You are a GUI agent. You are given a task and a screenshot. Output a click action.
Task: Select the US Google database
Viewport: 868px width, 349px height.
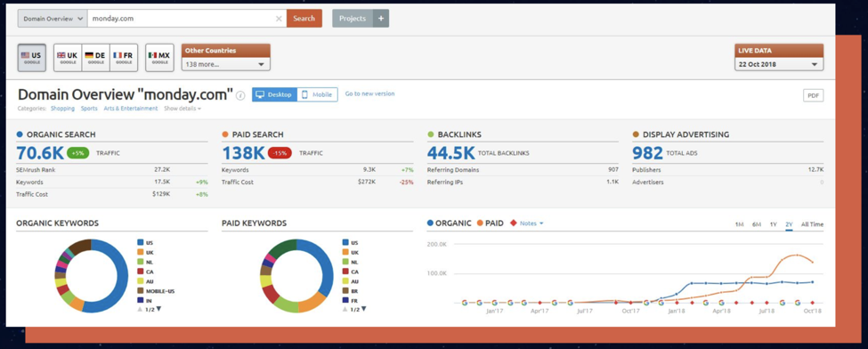pos(31,58)
